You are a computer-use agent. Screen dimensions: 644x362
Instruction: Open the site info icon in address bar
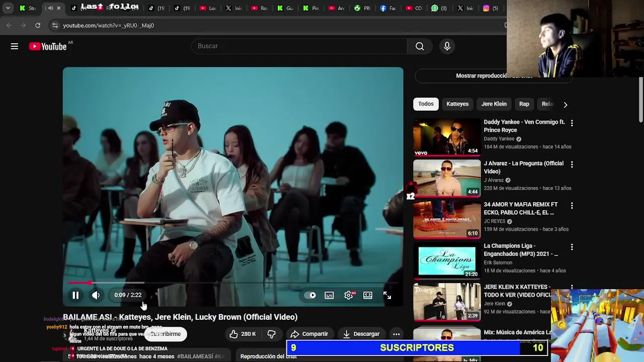[x=55, y=25]
